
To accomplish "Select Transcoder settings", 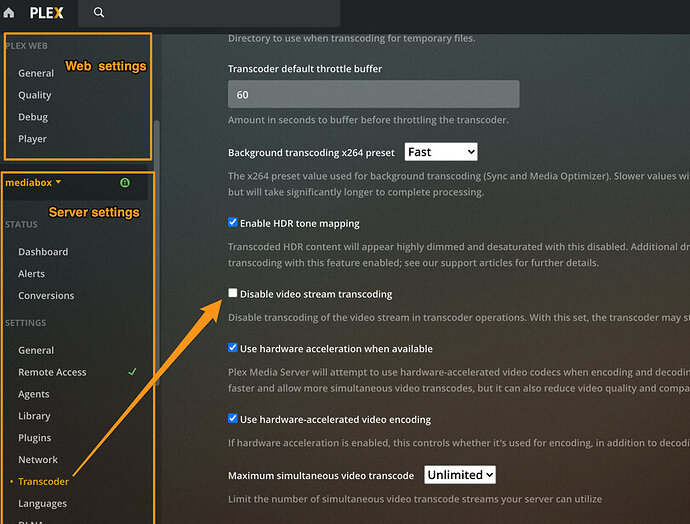I will 44,482.
